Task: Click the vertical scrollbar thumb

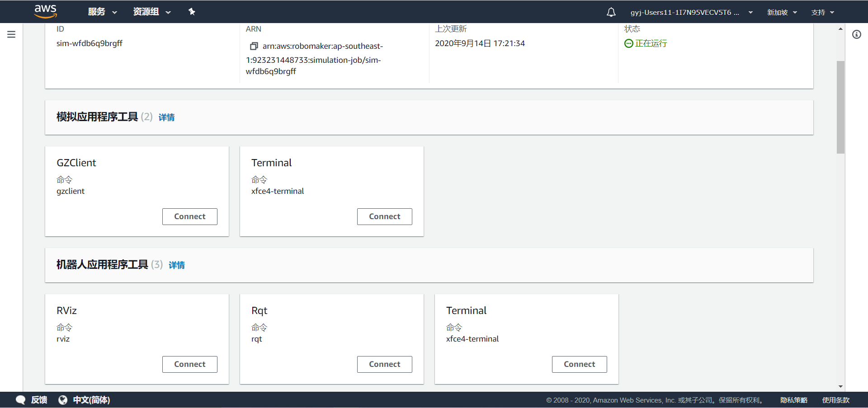Action: (840, 107)
